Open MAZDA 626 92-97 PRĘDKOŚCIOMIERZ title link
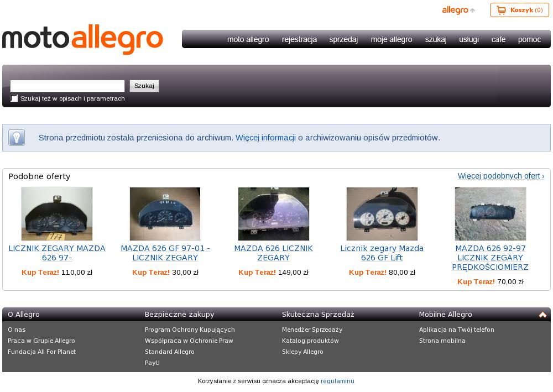This screenshot has height=392, width=553. 490,257
